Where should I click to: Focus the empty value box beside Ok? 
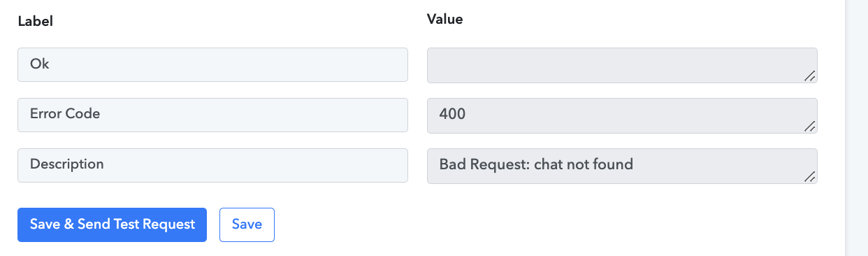(x=622, y=65)
